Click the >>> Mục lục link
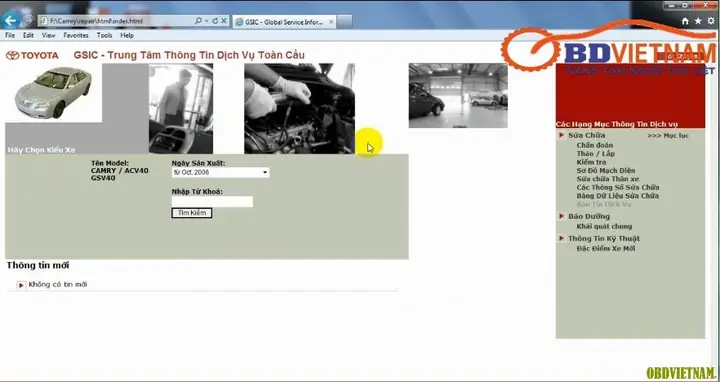The height and width of the screenshot is (382, 720). [x=668, y=136]
